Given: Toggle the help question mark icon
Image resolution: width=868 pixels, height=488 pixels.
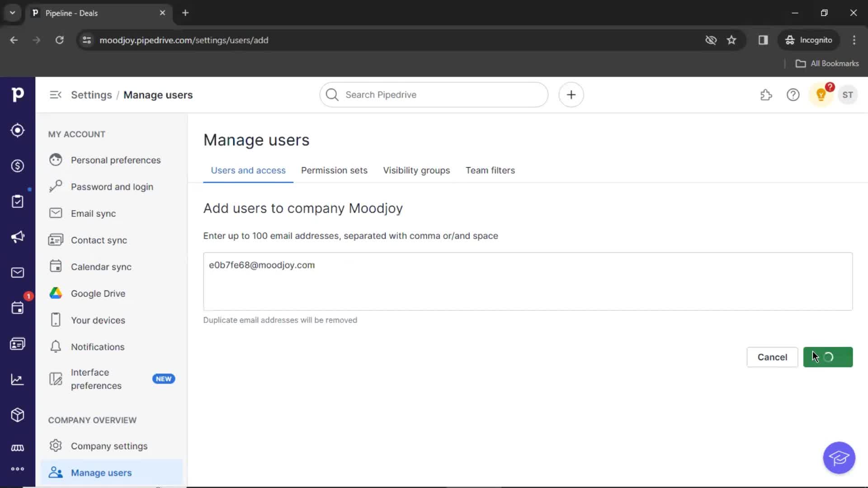Looking at the screenshot, I should (793, 95).
